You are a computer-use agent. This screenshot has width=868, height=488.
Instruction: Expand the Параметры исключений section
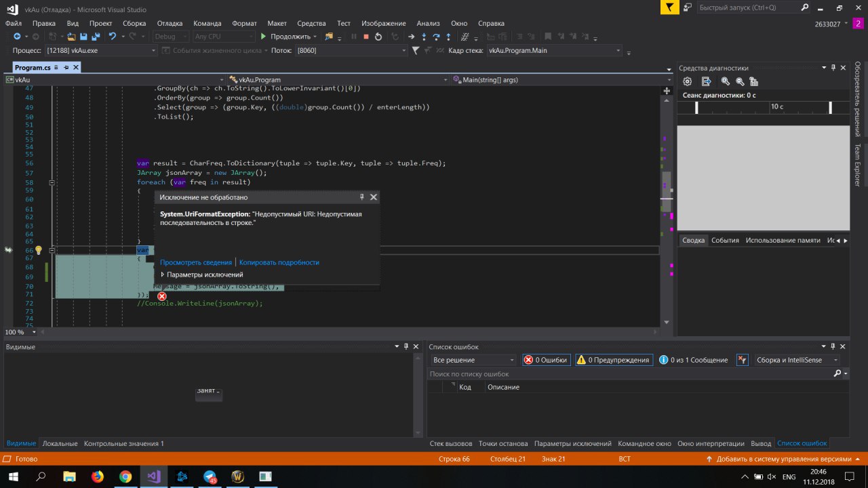pyautogui.click(x=201, y=274)
